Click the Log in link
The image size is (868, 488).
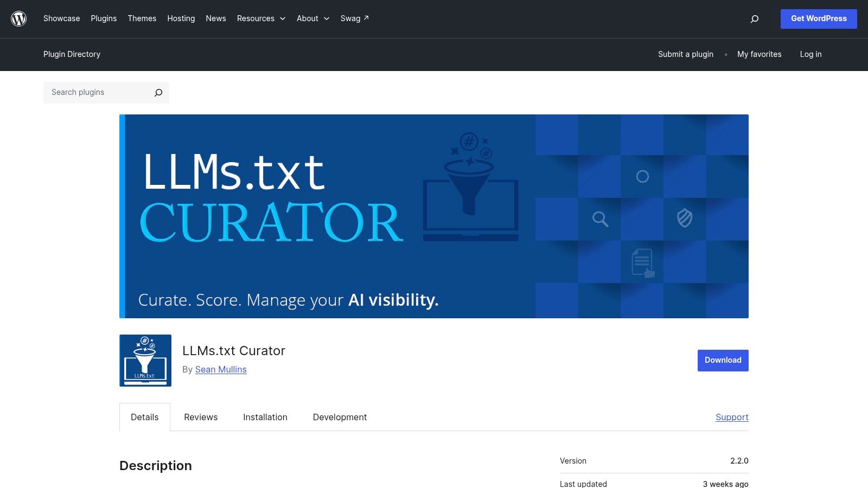[810, 54]
